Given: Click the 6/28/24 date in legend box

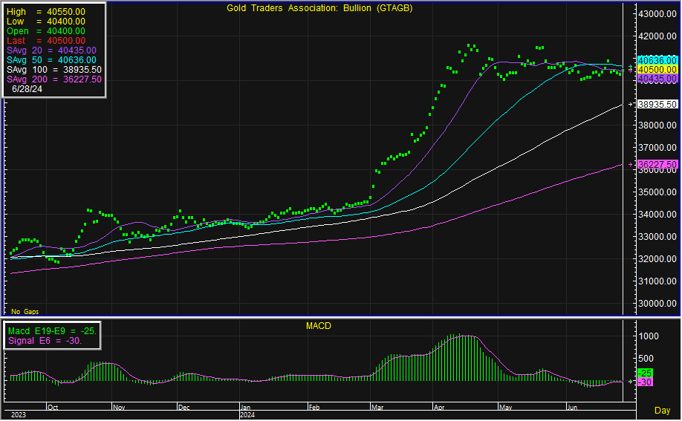Looking at the screenshot, I should coord(28,89).
